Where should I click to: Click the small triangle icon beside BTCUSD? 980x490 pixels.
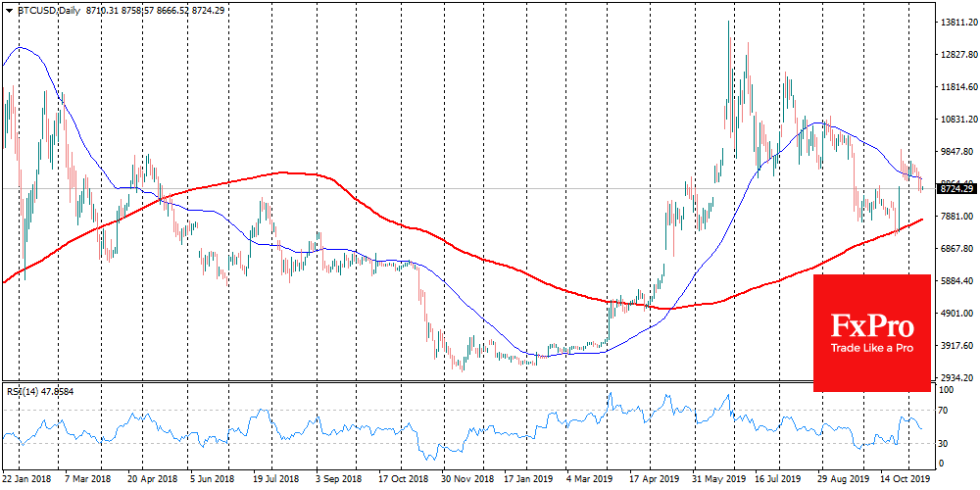8,8
